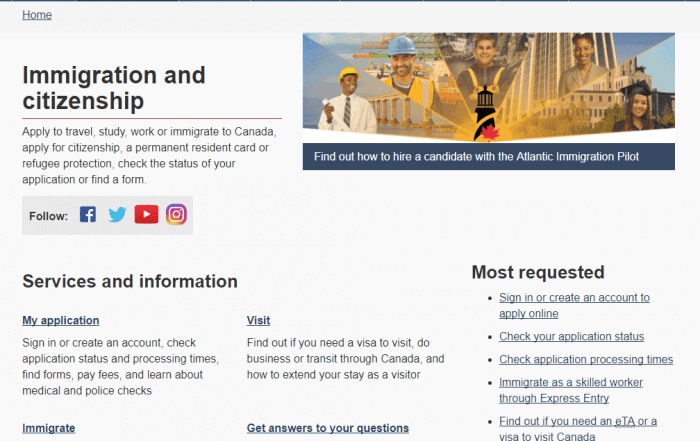Open the Atlantic Immigration Pilot caption link

click(x=489, y=157)
